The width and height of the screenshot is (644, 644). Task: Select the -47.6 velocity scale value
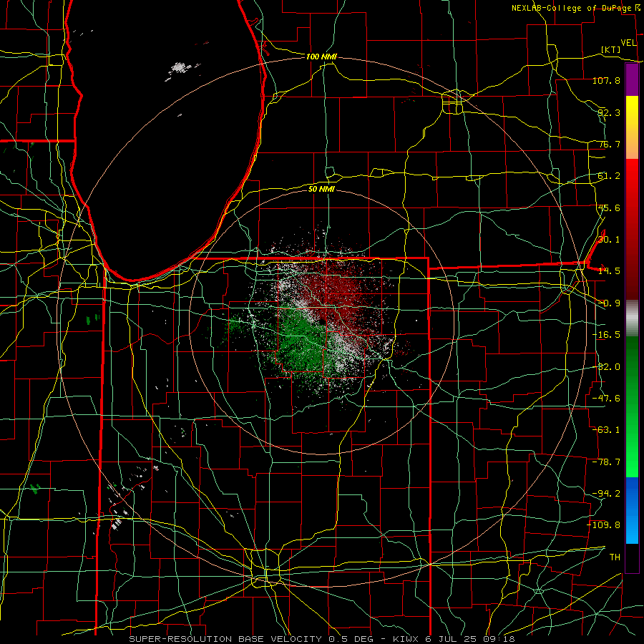coord(606,399)
